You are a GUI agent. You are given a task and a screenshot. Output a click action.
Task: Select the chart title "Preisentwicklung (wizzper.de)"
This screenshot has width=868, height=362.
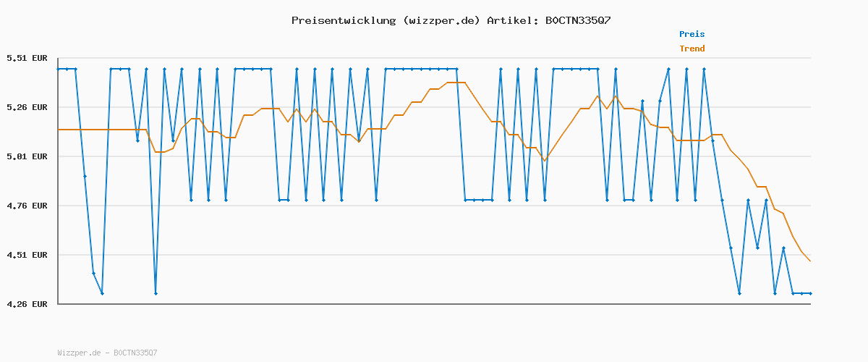coord(386,20)
